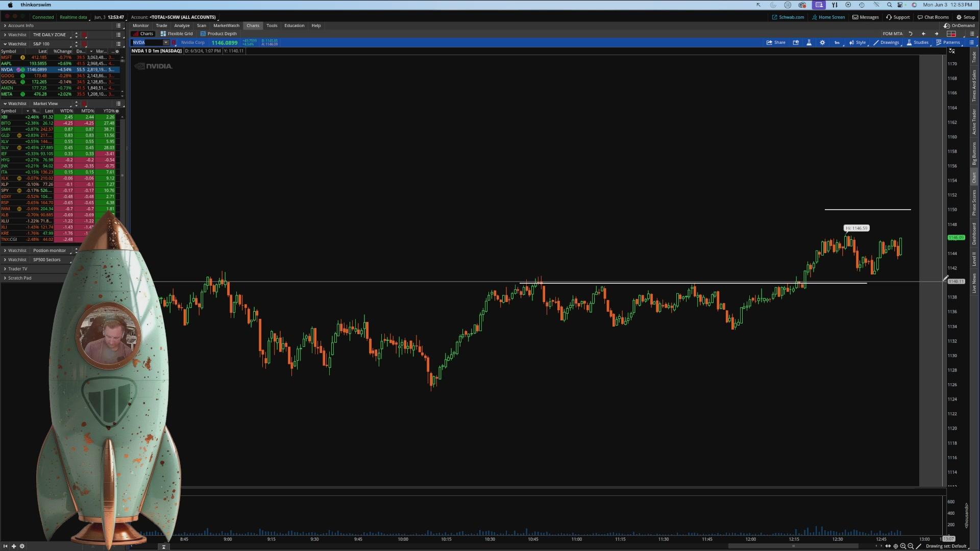Click the left arrow next to FOM MTA
Screen dimensions: 980x551
click(x=923, y=34)
